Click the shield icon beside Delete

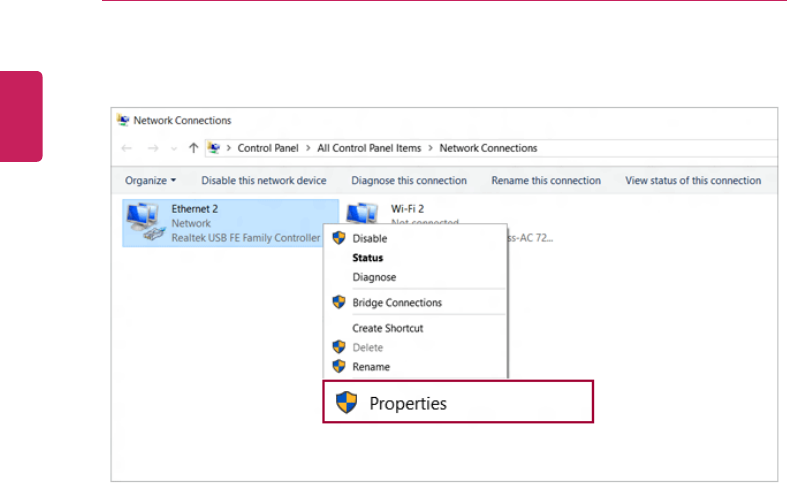coord(339,347)
